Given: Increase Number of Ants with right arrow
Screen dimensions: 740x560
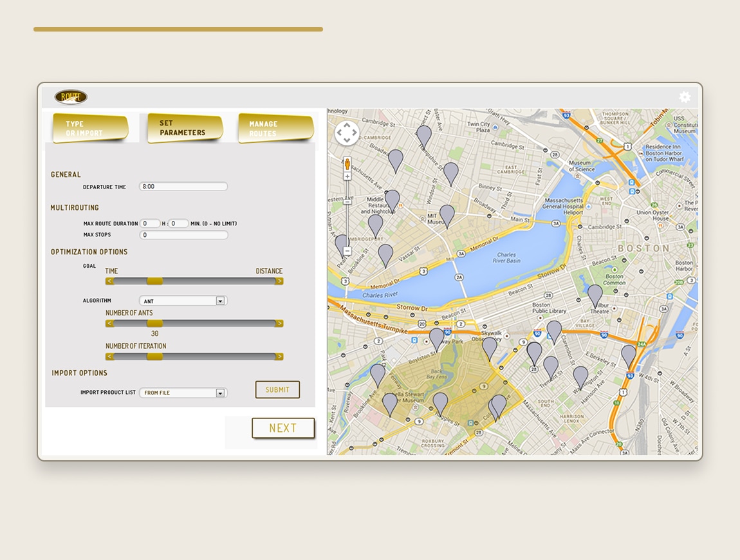Looking at the screenshot, I should click(x=279, y=323).
